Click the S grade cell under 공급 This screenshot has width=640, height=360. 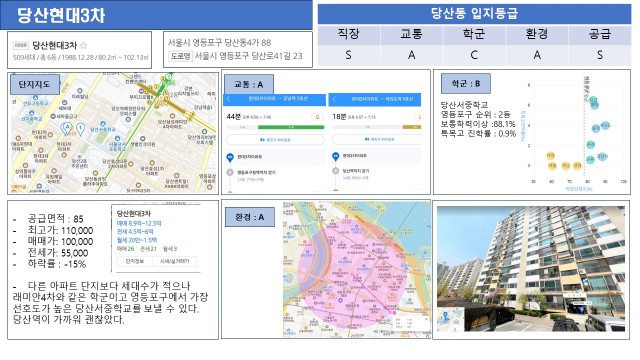click(600, 55)
